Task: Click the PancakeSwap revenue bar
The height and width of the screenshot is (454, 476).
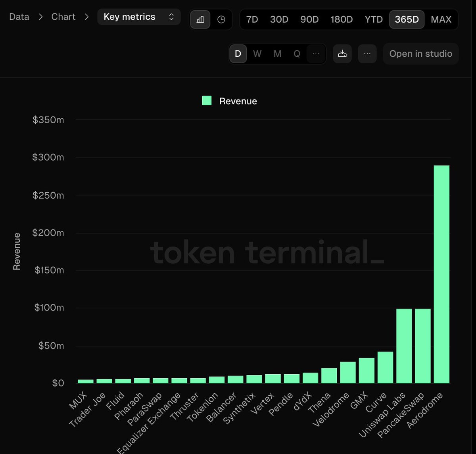Action: pyautogui.click(x=423, y=346)
